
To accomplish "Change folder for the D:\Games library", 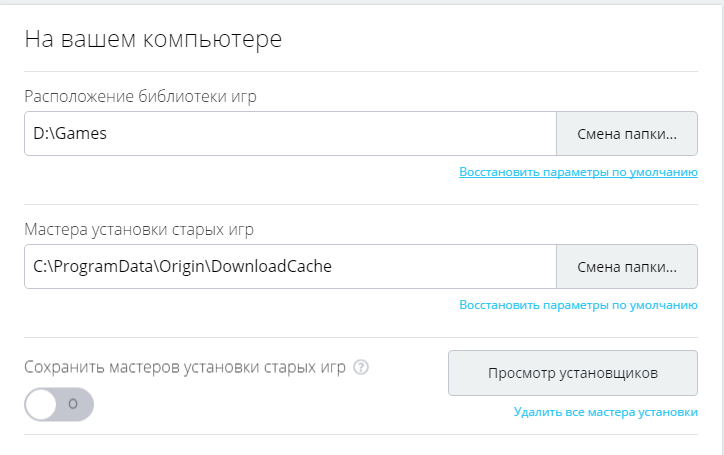I will [627, 133].
